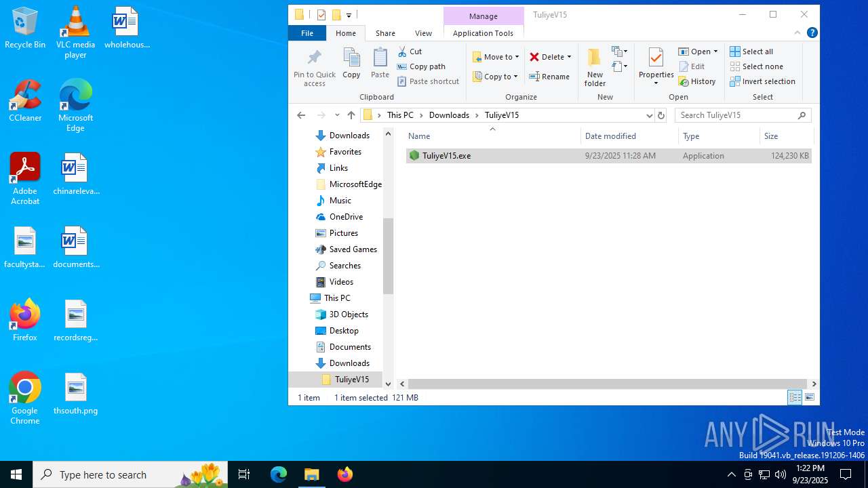
Task: Switch to the View ribbon tab
Action: tap(423, 33)
